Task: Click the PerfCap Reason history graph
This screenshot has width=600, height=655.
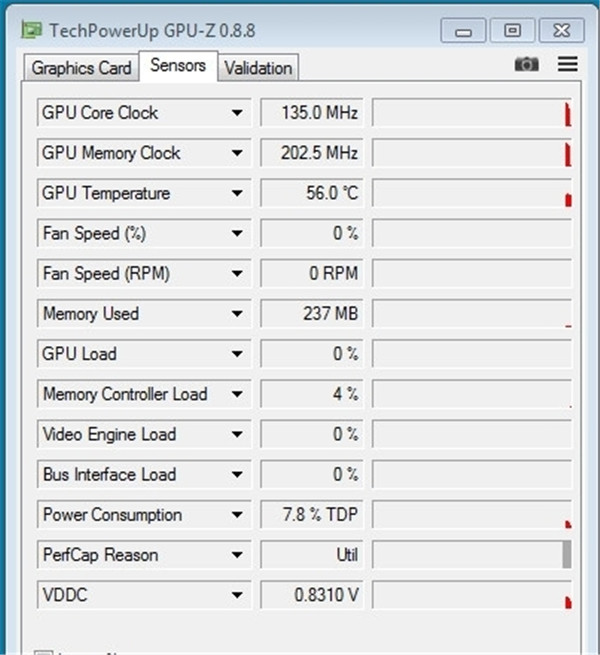Action: tap(472, 555)
